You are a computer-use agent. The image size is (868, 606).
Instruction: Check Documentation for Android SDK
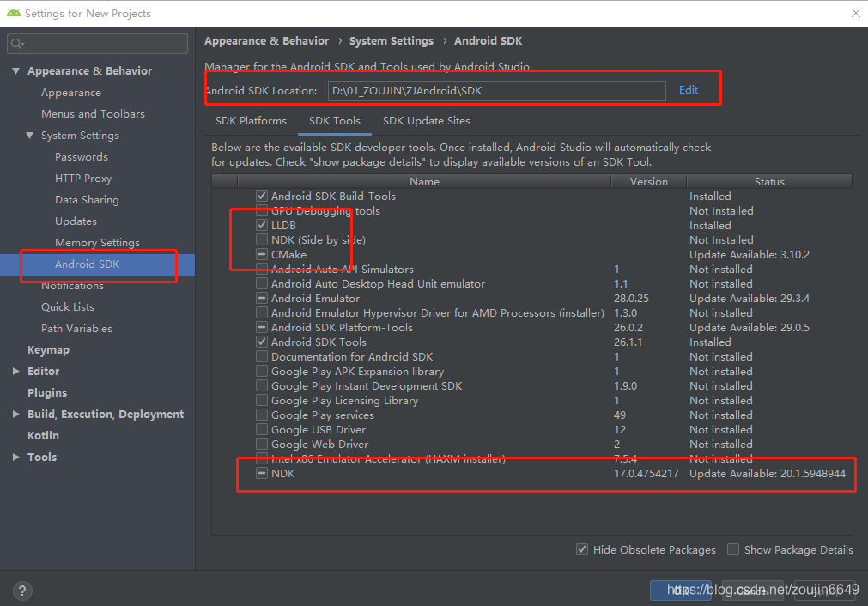pyautogui.click(x=262, y=356)
